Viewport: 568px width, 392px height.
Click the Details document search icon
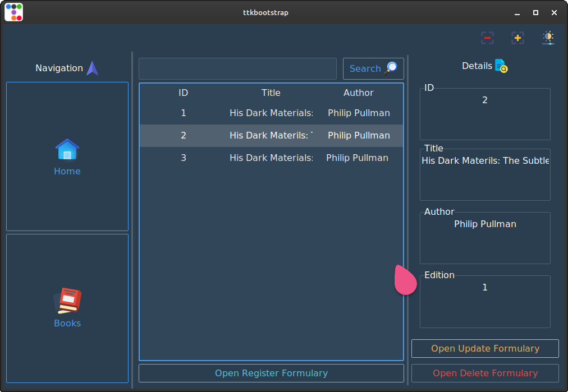click(x=501, y=66)
